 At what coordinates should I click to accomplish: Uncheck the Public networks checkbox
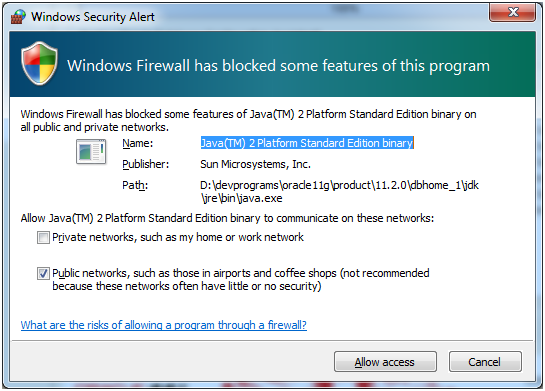pos(43,274)
